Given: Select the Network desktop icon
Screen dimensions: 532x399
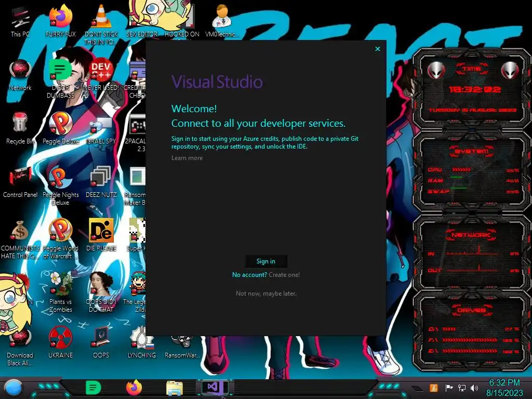Looking at the screenshot, I should [x=20, y=75].
